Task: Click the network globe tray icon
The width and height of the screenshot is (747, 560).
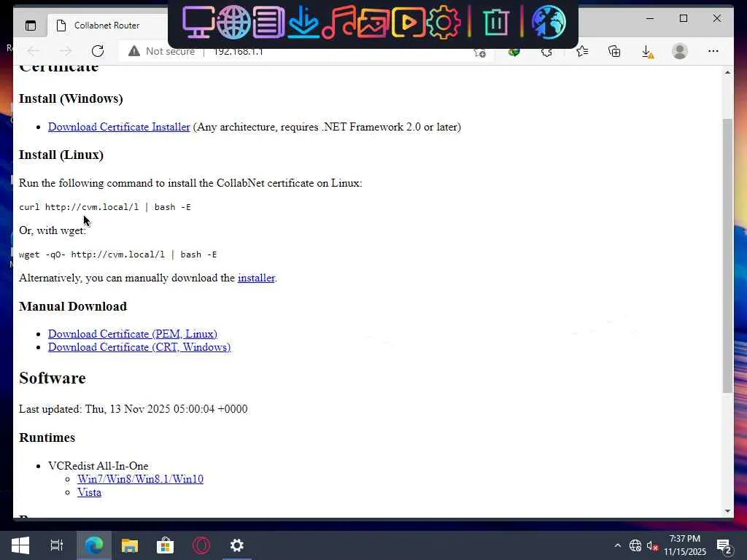Action: (x=635, y=545)
